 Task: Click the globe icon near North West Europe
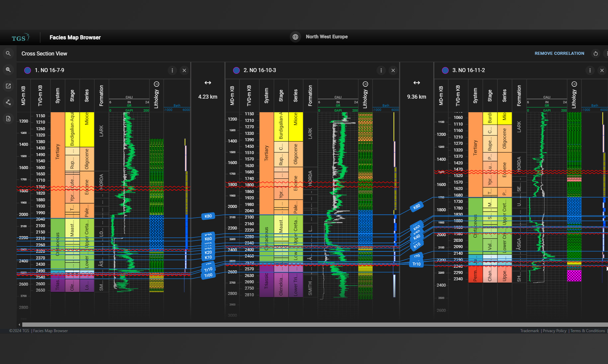[295, 37]
